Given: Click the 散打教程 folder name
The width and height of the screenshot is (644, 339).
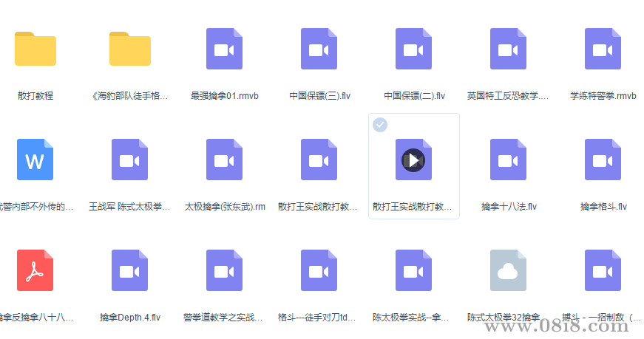Looking at the screenshot, I should point(35,96).
